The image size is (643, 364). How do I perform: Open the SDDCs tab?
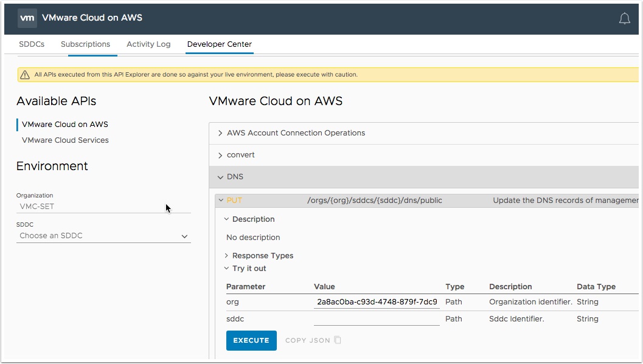coord(32,44)
